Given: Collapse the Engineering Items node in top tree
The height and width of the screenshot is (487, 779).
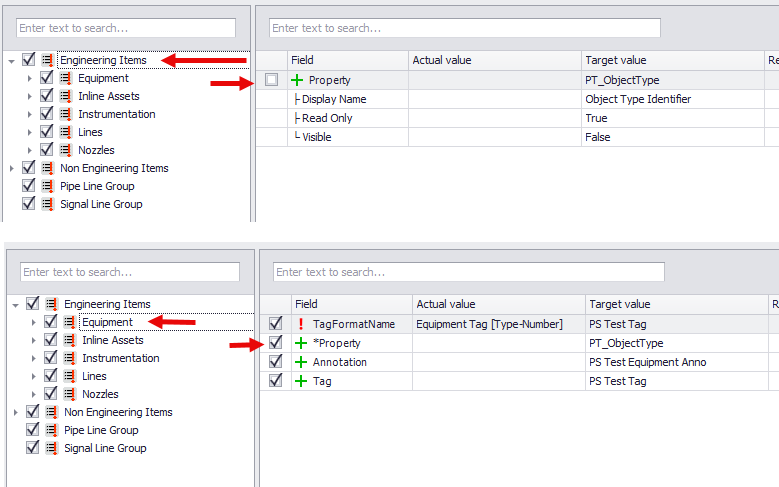Looking at the screenshot, I should pyautogui.click(x=11, y=61).
